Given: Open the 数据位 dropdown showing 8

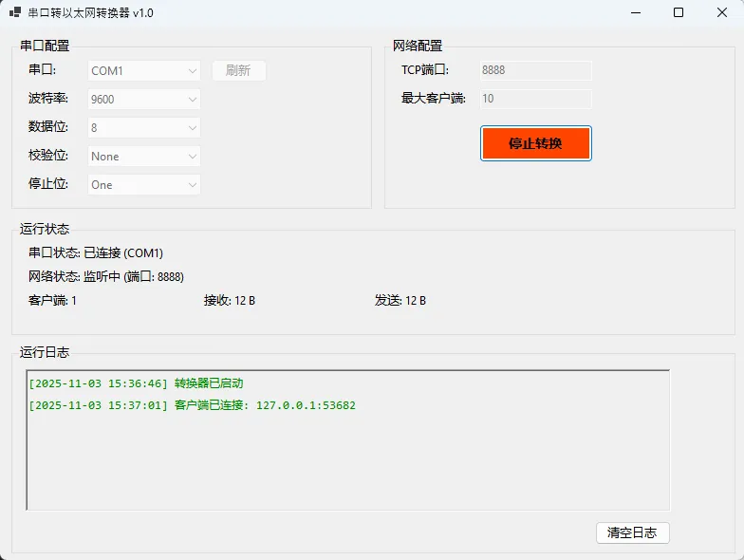Looking at the screenshot, I should (x=144, y=128).
